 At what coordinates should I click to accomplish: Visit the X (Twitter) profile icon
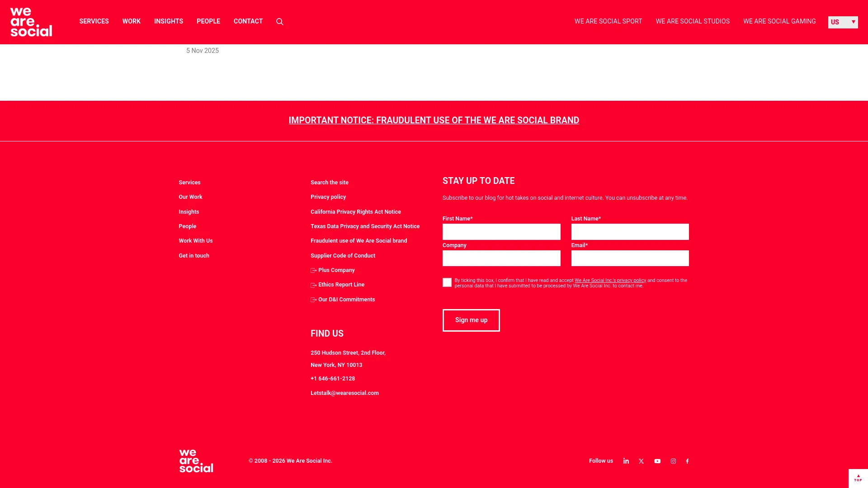642,461
